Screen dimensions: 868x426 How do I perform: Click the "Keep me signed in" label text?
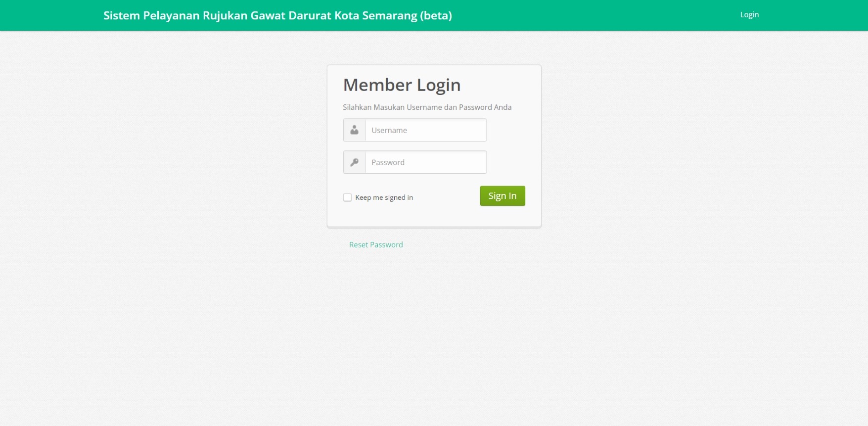pos(384,197)
